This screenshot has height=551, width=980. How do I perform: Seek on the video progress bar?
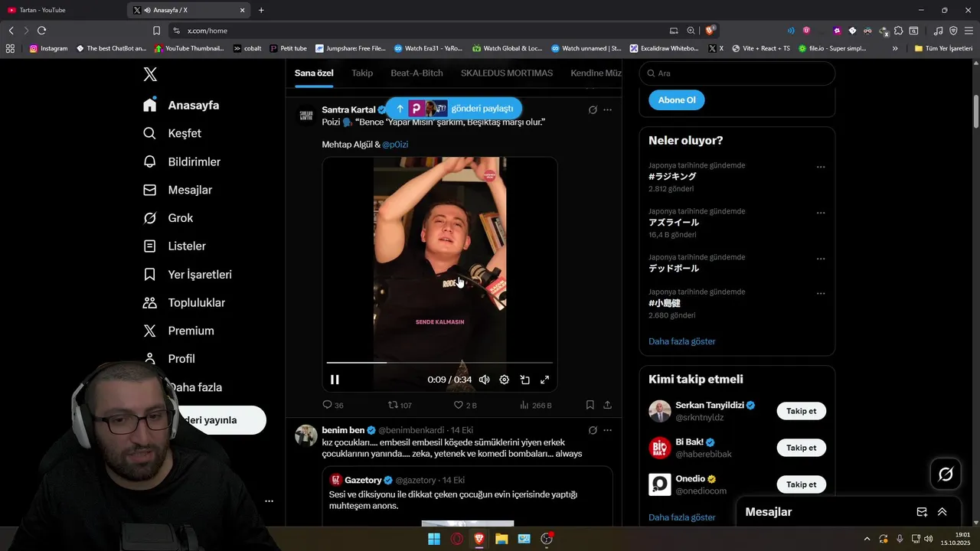click(439, 362)
